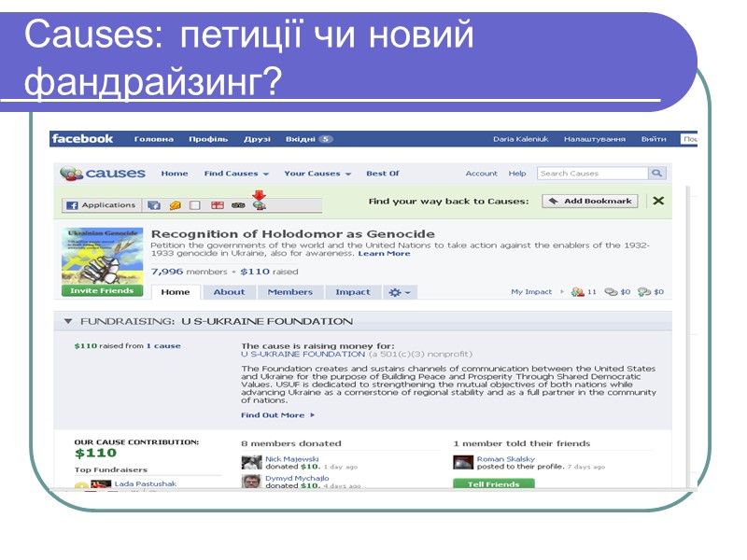Click '1 member told their friends' heading

[522, 443]
